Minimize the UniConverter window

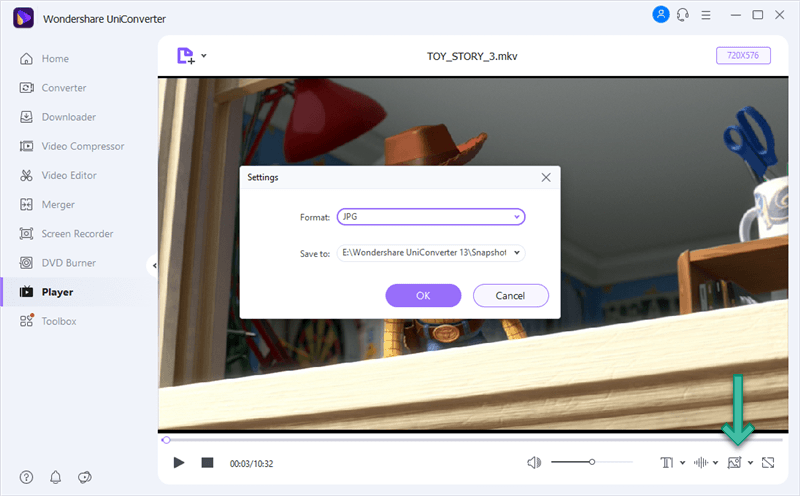point(735,15)
